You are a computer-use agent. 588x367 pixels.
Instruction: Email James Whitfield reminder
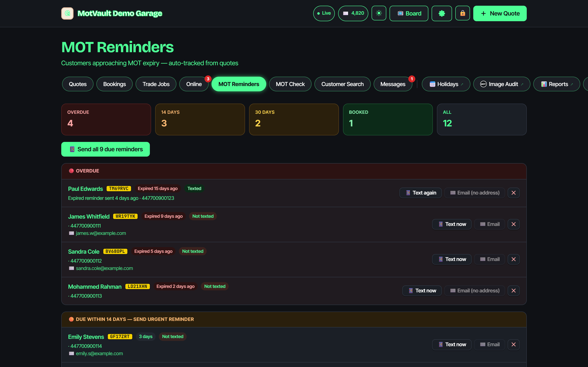tap(489, 224)
